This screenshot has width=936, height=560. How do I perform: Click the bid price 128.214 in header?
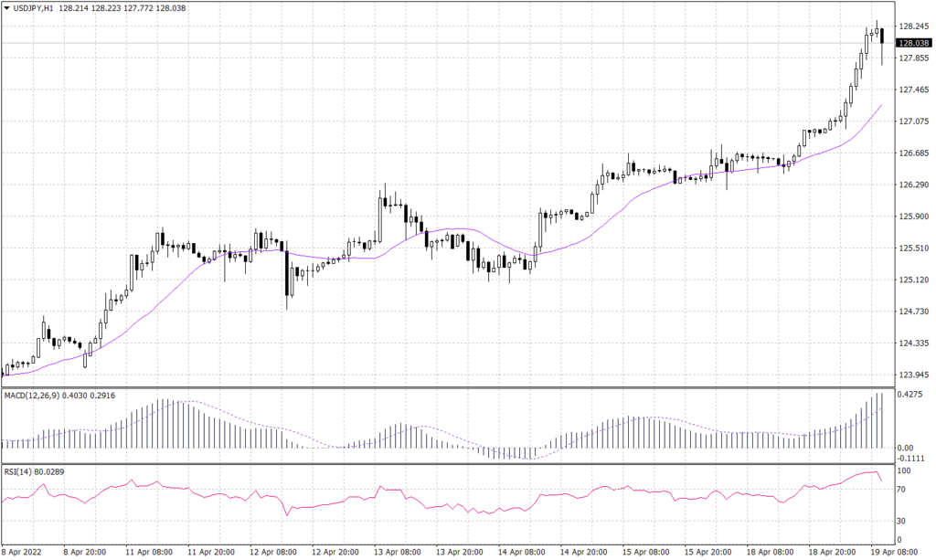click(x=73, y=8)
